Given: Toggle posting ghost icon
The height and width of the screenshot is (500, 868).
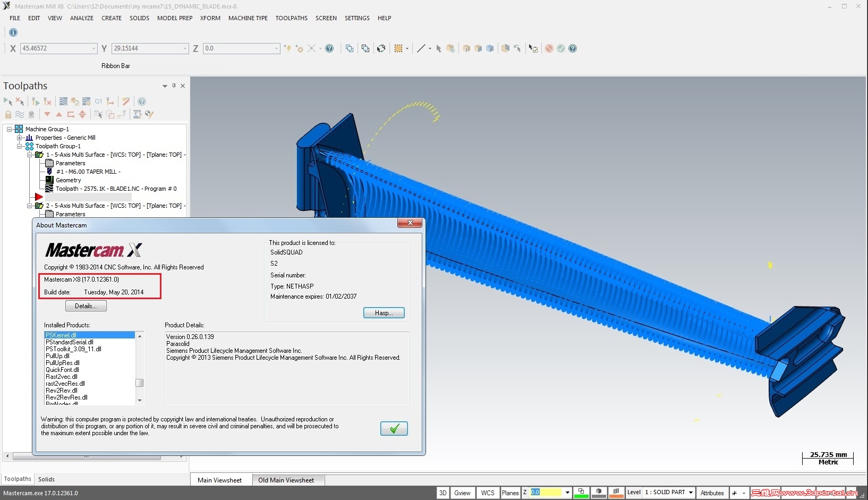Looking at the screenshot, I should pos(31,114).
